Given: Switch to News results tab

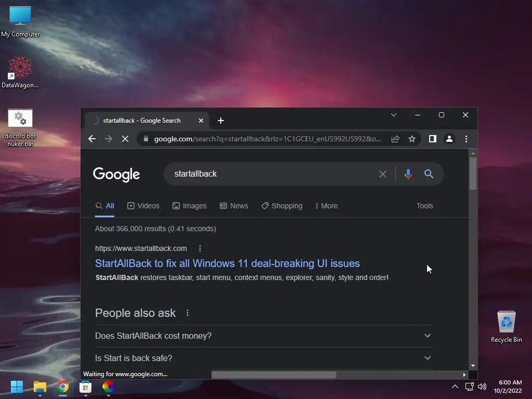Looking at the screenshot, I should coord(234,206).
